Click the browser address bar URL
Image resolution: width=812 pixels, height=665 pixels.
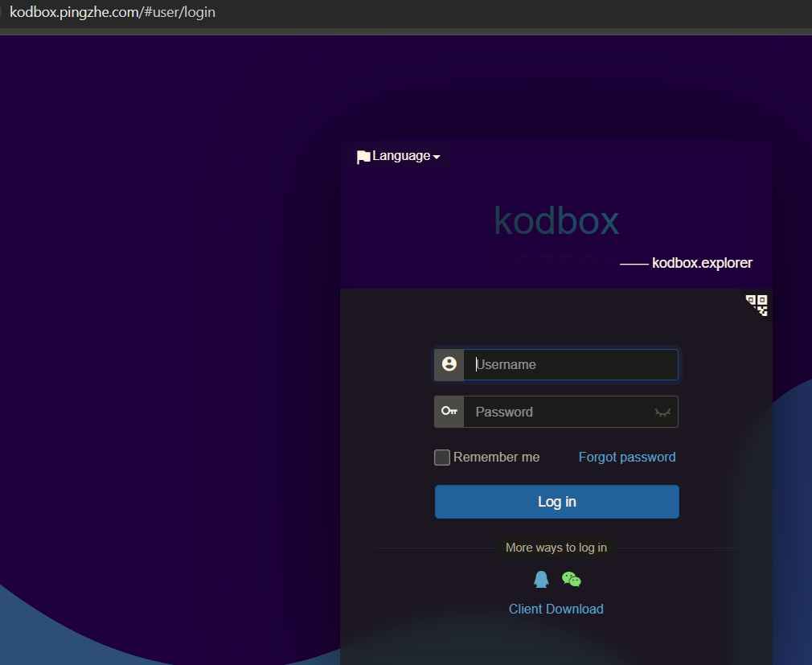[x=113, y=12]
